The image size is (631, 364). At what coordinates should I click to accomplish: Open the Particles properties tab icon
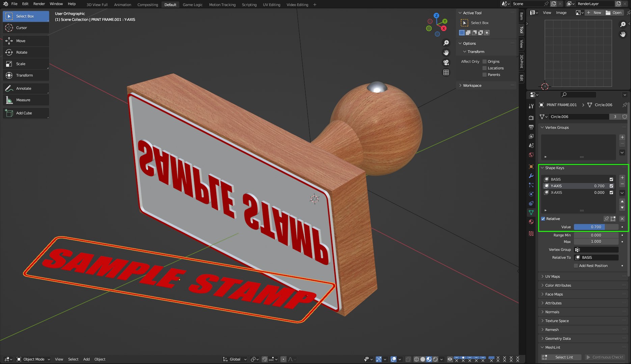(x=531, y=185)
